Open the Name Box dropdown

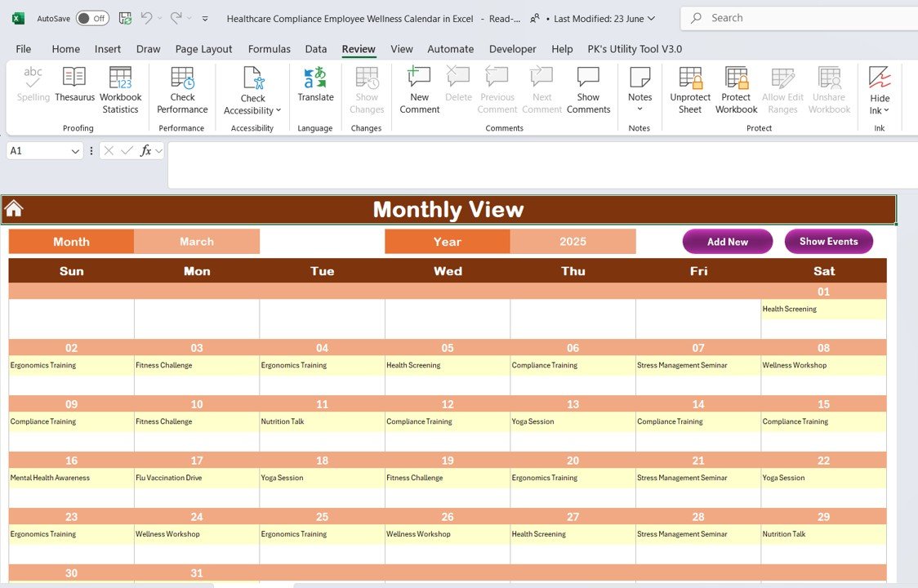click(75, 151)
